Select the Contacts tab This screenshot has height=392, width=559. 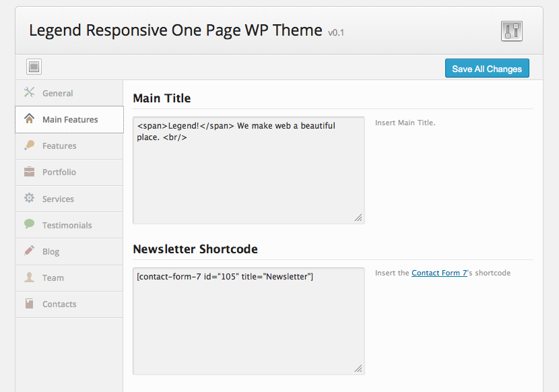[x=59, y=304]
